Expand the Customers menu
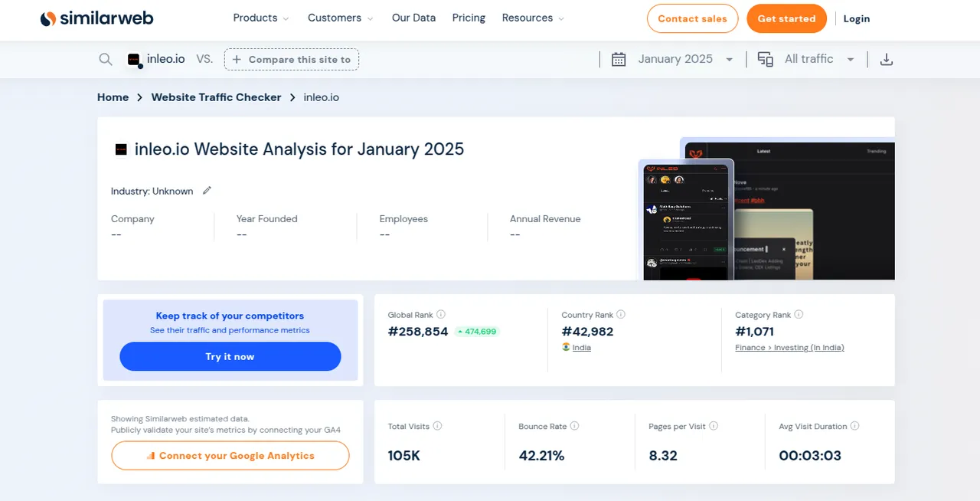Screen dimensions: 980x501 click(x=341, y=18)
